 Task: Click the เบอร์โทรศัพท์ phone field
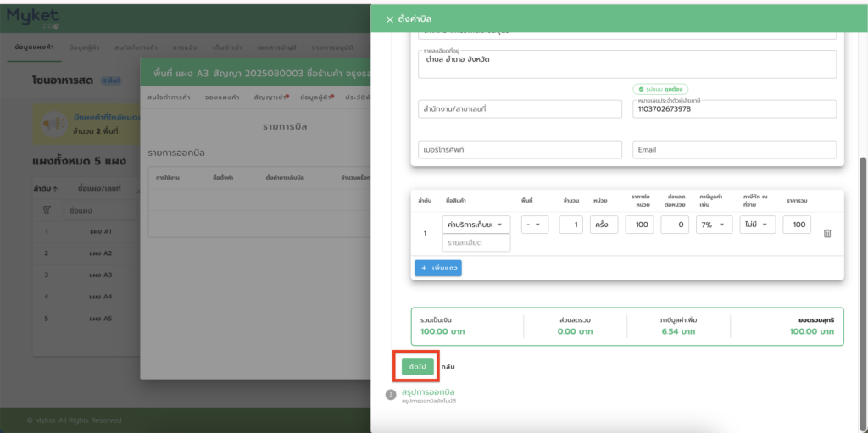click(520, 149)
